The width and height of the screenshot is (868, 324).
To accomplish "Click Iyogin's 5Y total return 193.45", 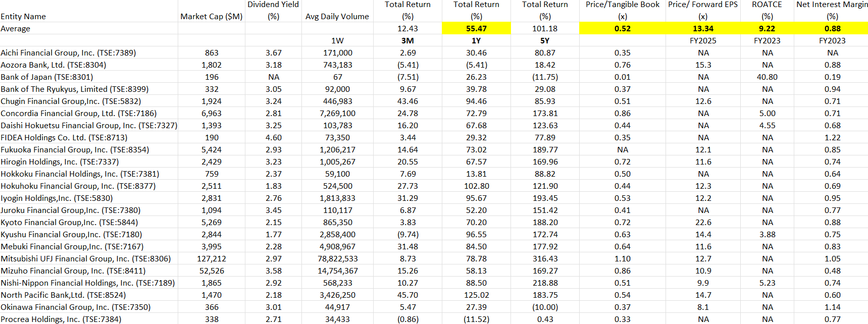I will [x=545, y=198].
